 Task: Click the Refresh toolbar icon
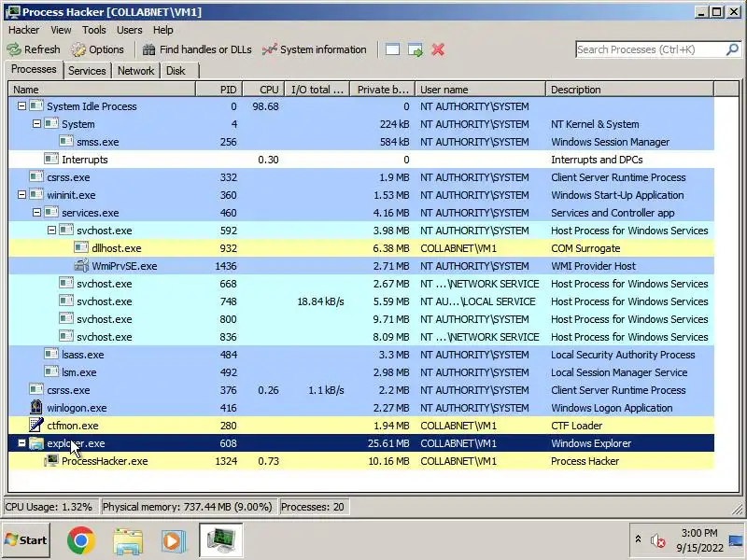[x=14, y=49]
